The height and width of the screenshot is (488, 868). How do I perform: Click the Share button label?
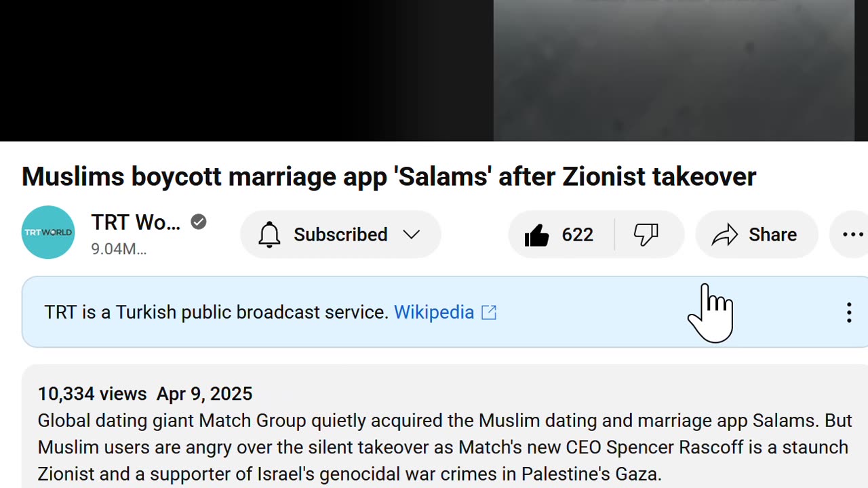[772, 235]
